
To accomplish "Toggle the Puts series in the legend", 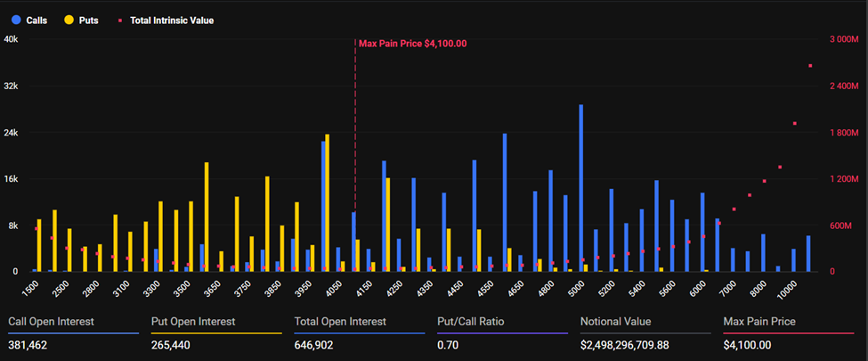I will (x=87, y=20).
